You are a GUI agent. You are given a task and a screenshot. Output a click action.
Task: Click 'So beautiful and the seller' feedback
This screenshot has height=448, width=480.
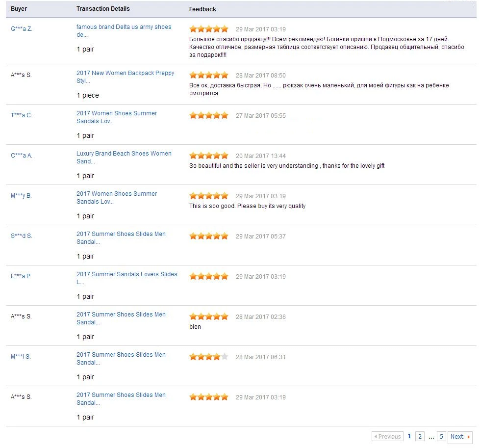(287, 166)
